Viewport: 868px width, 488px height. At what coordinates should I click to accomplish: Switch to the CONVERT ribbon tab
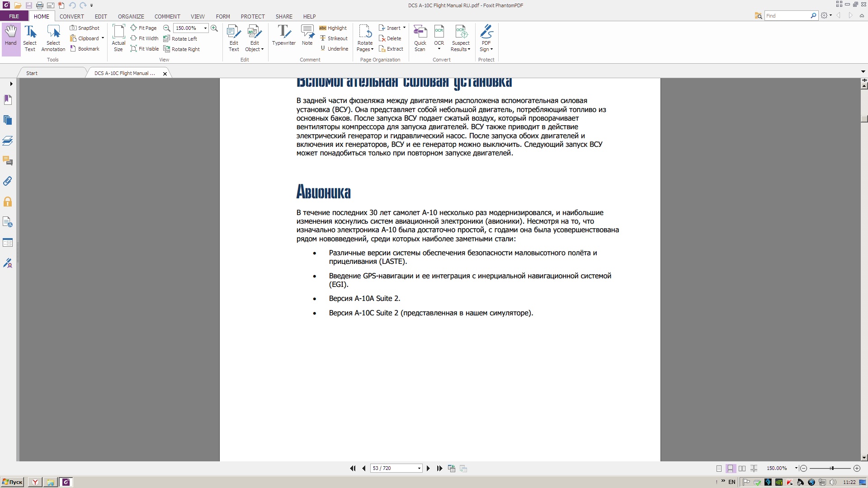pos(71,16)
